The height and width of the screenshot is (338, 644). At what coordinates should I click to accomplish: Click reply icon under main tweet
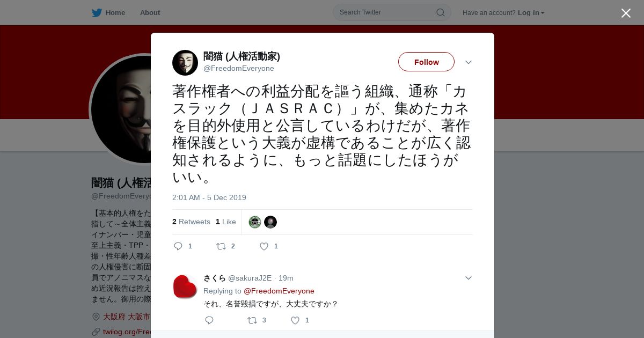178,246
